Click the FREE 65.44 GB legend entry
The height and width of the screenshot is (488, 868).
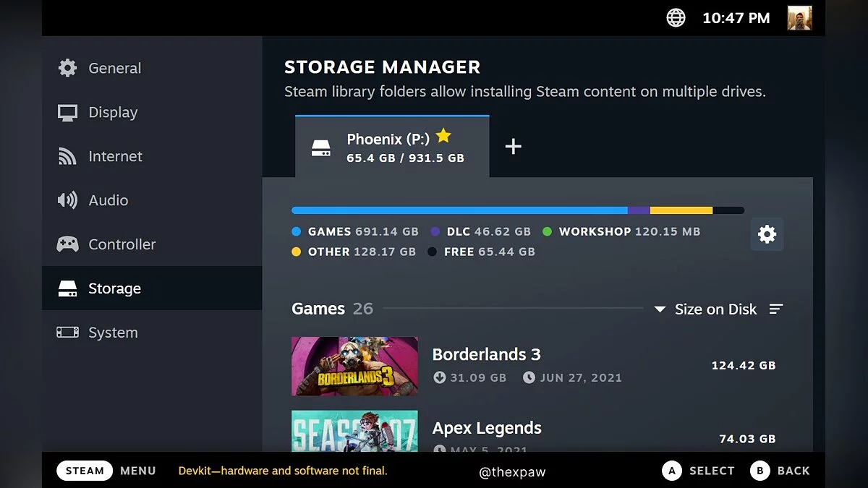(x=481, y=252)
